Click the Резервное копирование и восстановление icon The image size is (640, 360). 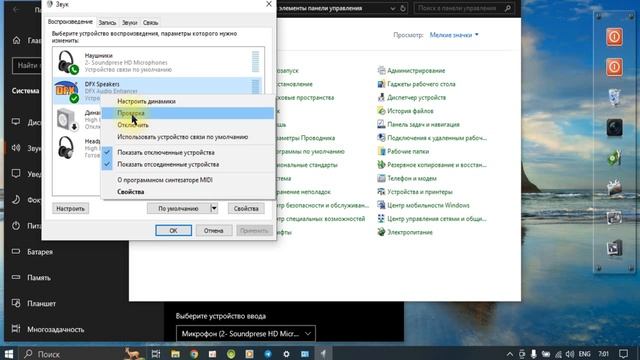[x=381, y=165]
